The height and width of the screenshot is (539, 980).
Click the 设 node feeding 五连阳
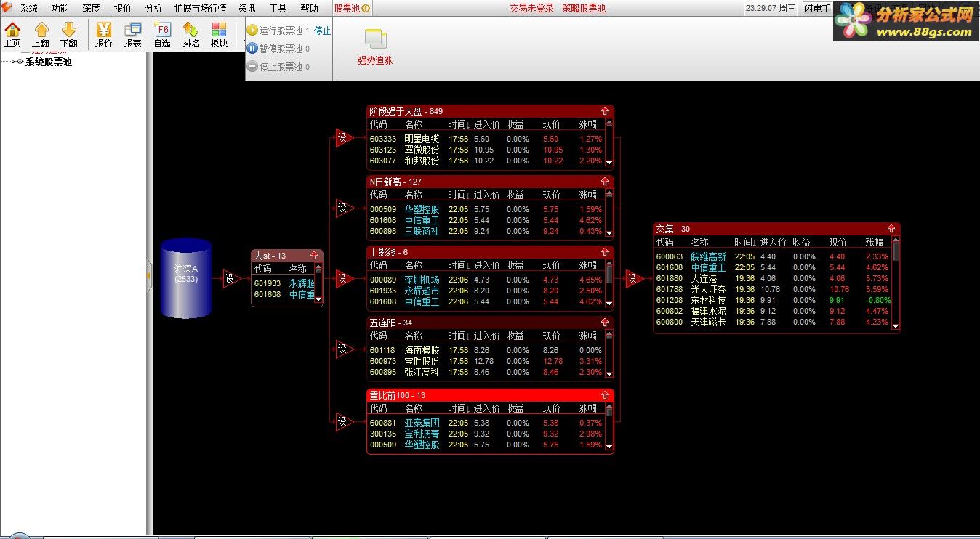(x=343, y=349)
